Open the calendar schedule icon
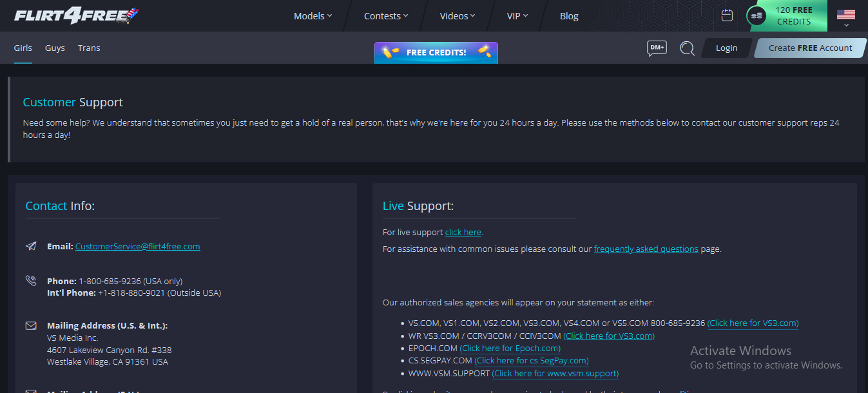 (727, 15)
